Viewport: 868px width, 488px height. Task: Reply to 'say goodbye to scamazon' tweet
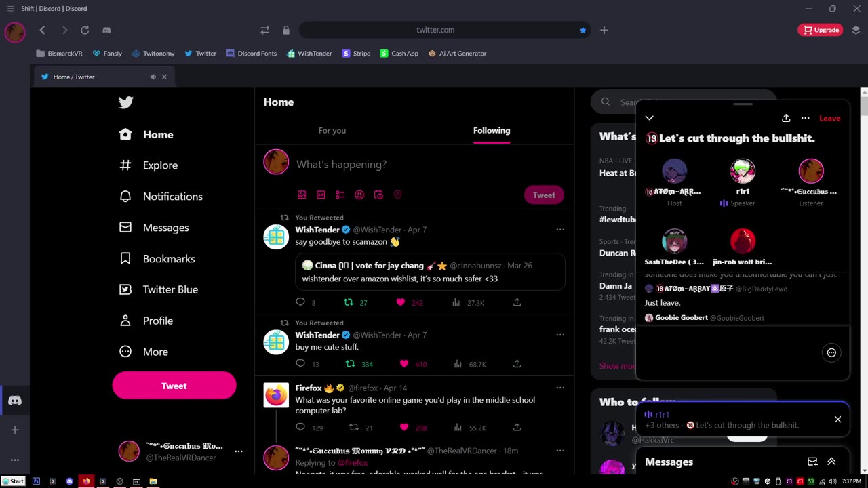coord(300,302)
